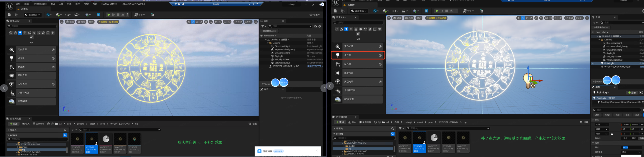Viewport: 644px width, 157px height.
Task: Toggle the scale lock icon in details panel
Action: tap(612, 134)
